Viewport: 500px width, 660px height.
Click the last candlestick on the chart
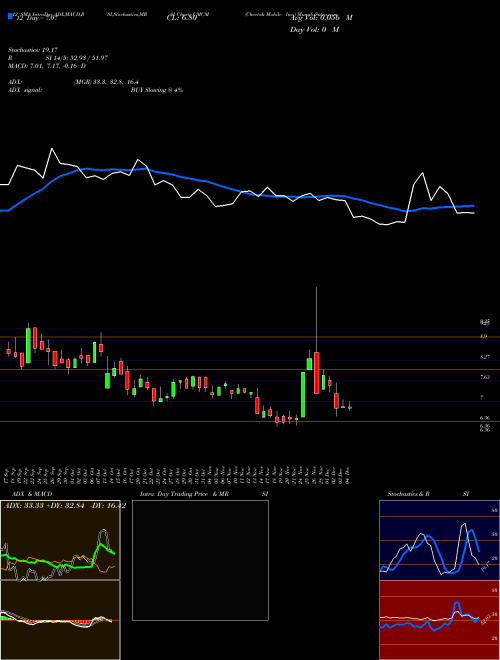(350, 407)
